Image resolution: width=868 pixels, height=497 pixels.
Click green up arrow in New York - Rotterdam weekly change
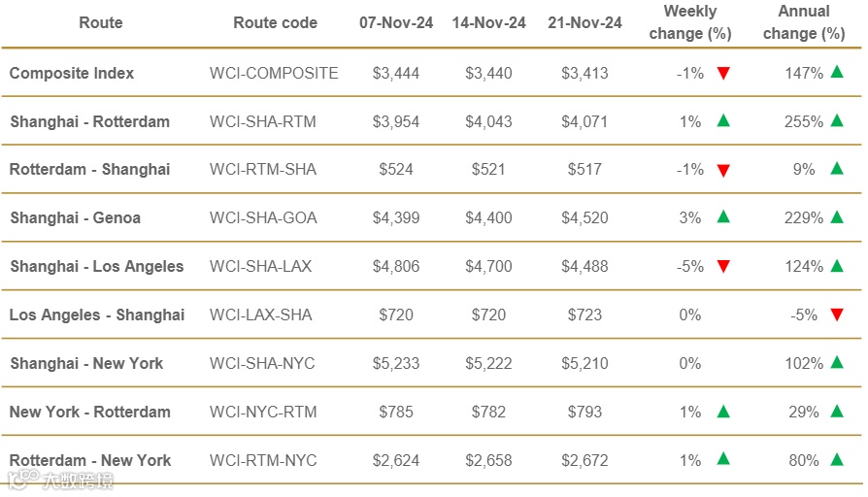722,412
